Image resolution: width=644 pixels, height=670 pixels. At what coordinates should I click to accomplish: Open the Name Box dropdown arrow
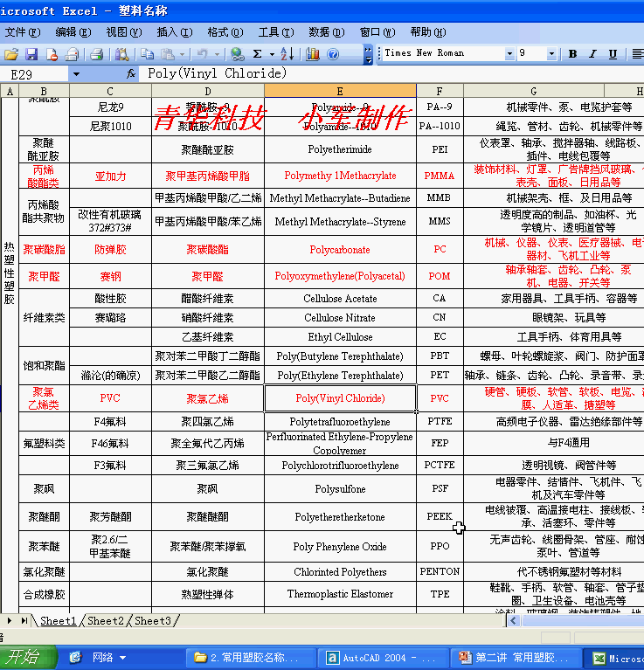pyautogui.click(x=76, y=74)
